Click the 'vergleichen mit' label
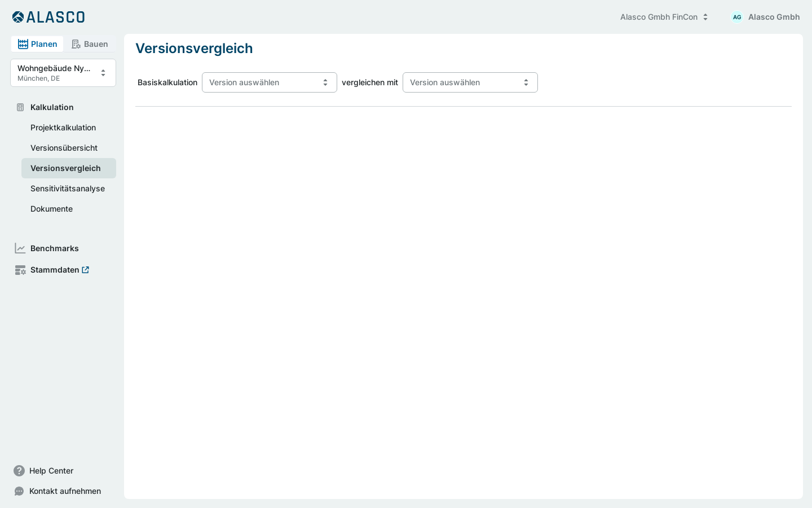Viewport: 812px width, 508px height. coord(370,82)
